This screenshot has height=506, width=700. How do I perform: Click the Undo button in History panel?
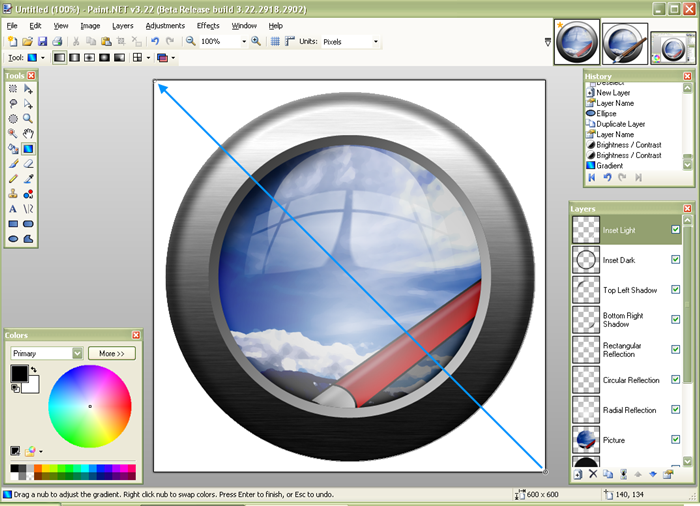(x=607, y=177)
